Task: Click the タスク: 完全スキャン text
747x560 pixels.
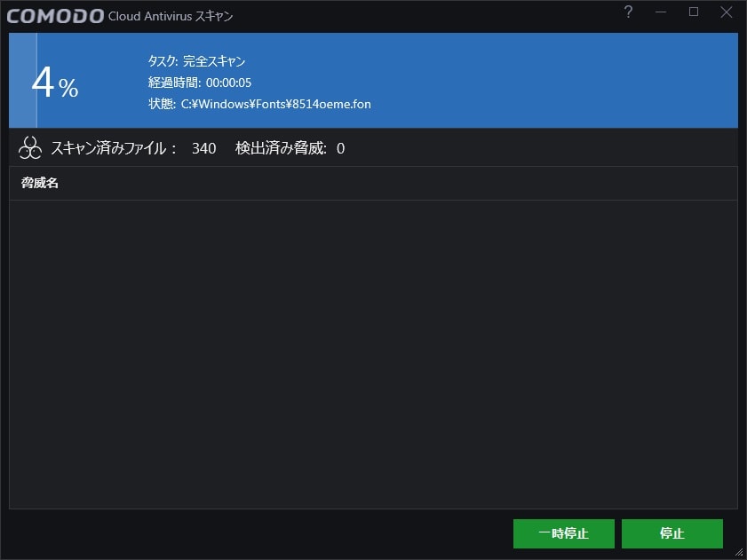Action: [x=197, y=61]
